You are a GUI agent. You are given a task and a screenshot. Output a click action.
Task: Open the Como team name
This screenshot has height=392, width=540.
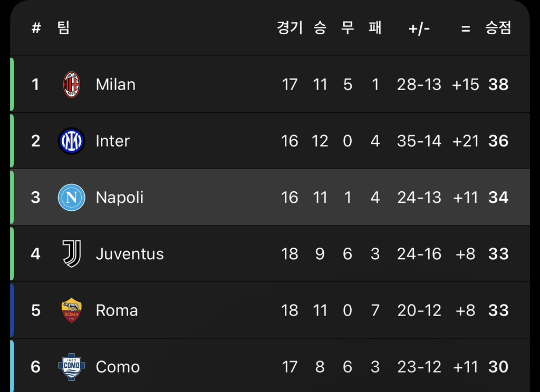[x=118, y=367]
